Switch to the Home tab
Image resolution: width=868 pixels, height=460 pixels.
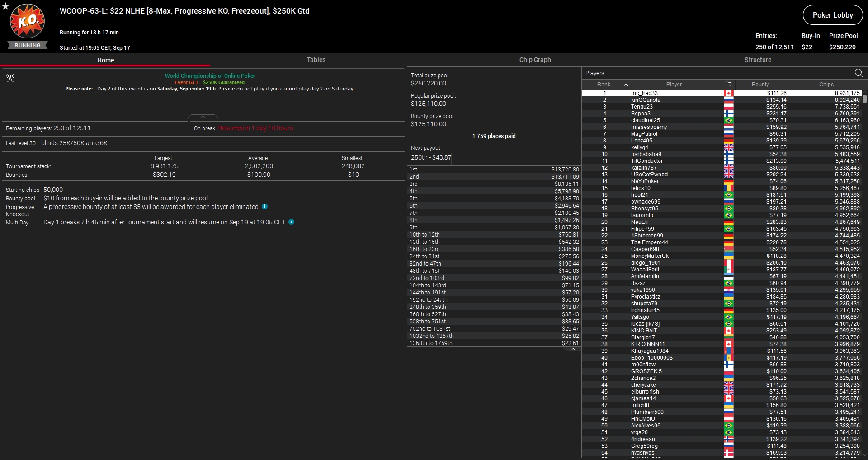[x=105, y=60]
